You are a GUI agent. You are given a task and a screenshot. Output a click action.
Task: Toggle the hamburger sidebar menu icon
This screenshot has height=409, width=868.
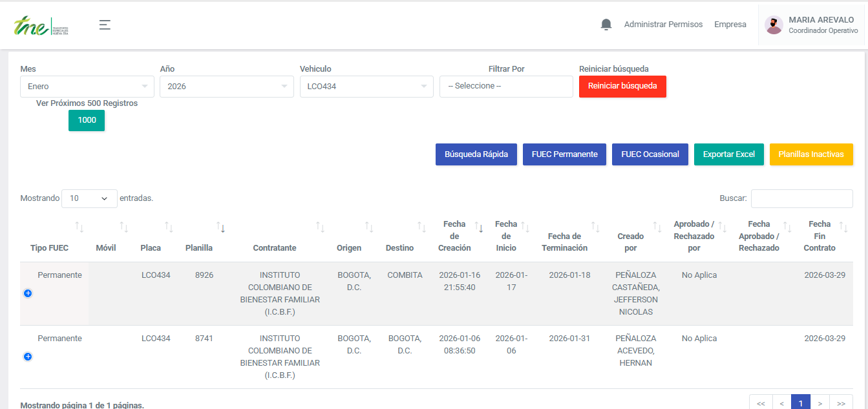105,25
